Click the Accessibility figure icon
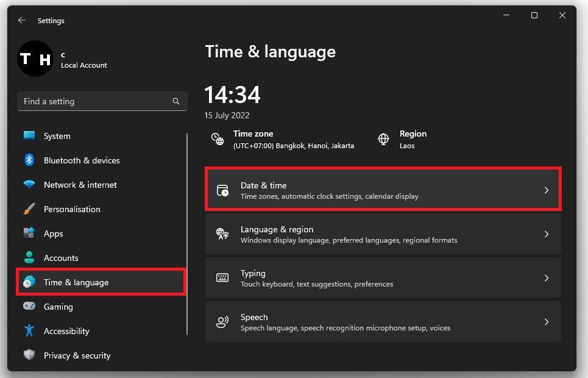This screenshot has height=378, width=588. 29,330
